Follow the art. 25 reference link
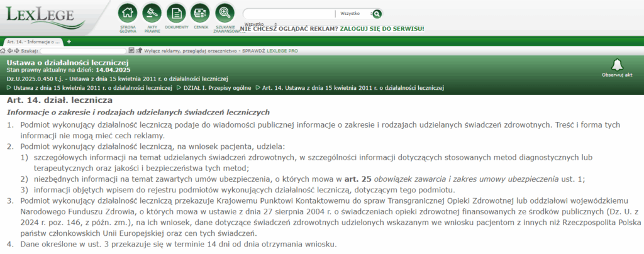Screen dimensions: 644x254 click(354, 179)
